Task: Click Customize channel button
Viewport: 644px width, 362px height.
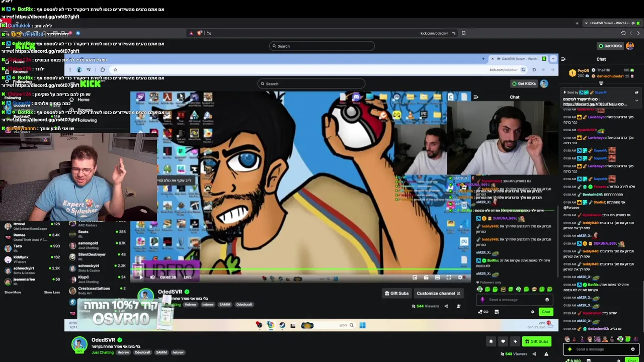Action: [438, 293]
